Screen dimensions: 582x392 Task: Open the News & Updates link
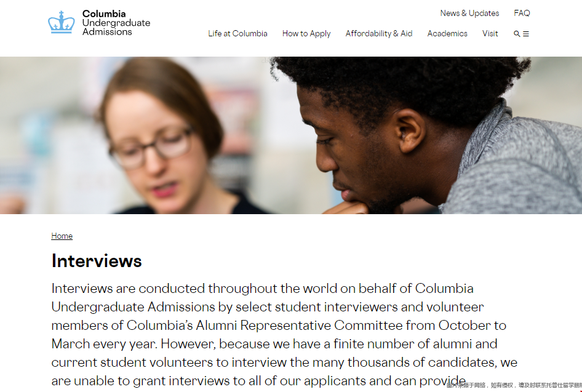click(x=469, y=13)
